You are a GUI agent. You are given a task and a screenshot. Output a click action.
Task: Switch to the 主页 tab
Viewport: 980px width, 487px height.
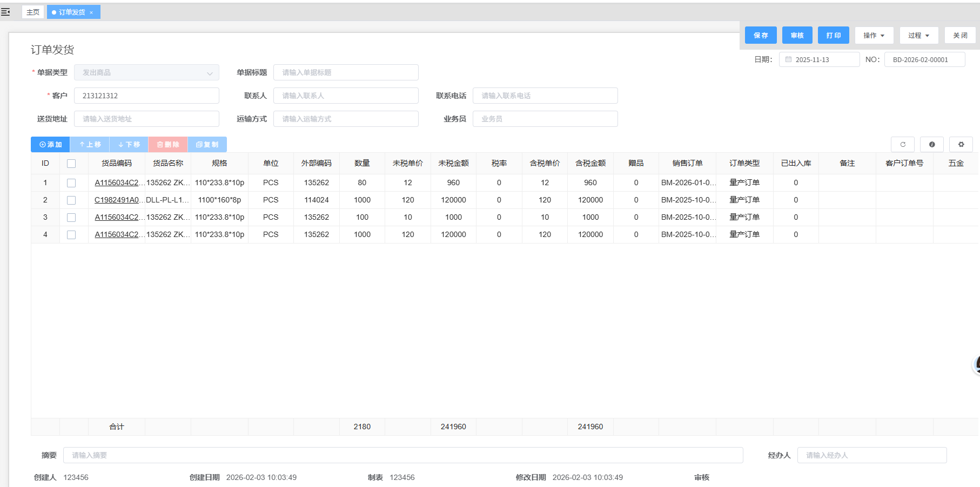coord(33,12)
